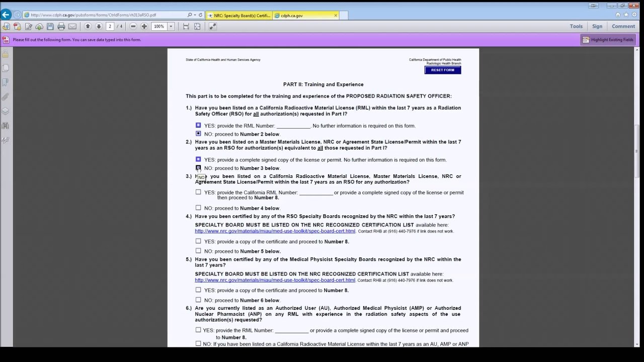
Task: Check question 3 YES California RML Number box
Action: [x=198, y=192]
